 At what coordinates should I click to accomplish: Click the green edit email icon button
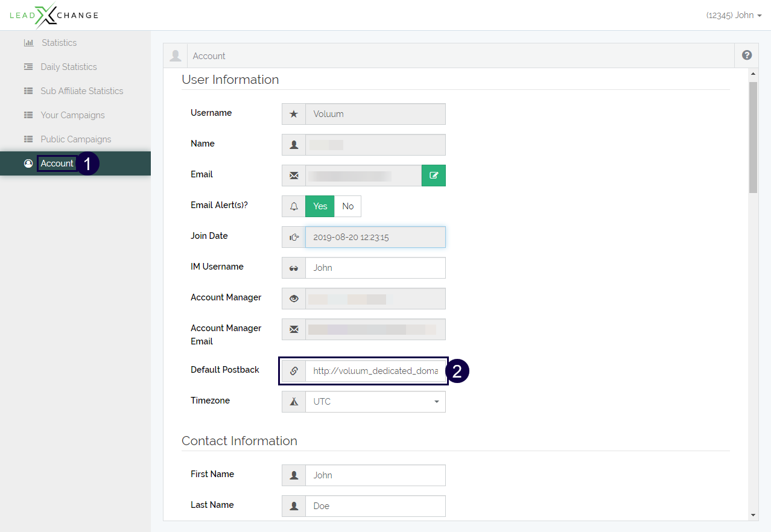pos(433,176)
